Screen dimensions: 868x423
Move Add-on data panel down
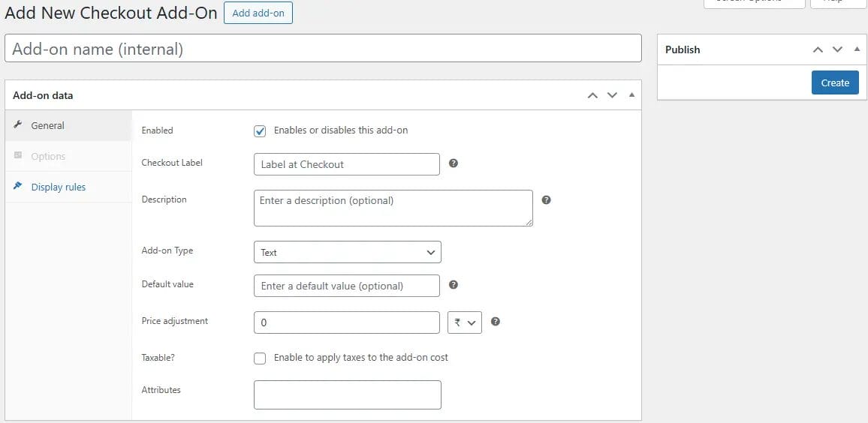click(x=612, y=95)
